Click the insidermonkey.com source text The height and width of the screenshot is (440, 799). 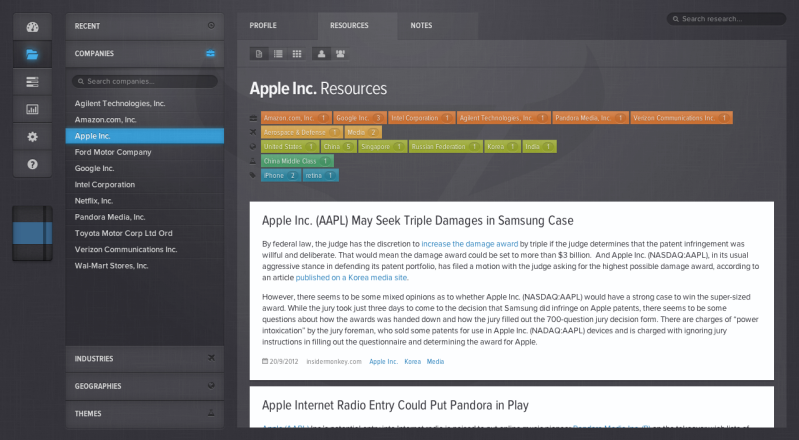(x=334, y=361)
